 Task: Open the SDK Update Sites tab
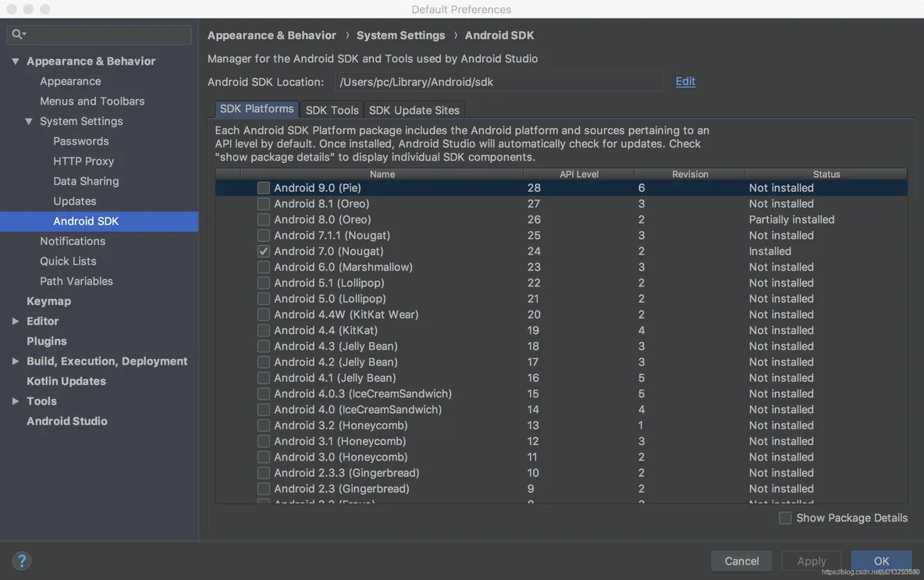414,110
